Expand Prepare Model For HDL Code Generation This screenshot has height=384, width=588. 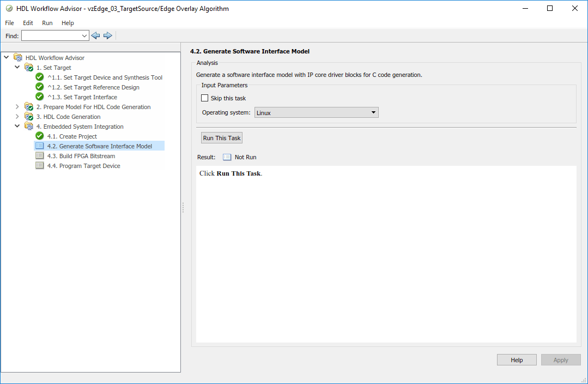tap(17, 107)
